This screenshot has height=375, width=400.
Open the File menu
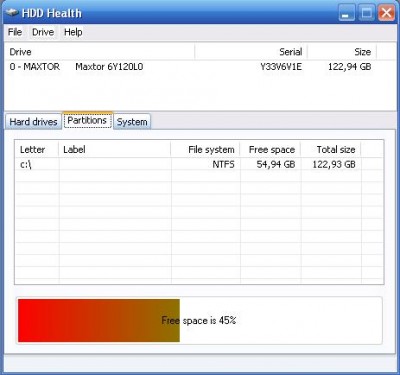point(15,32)
